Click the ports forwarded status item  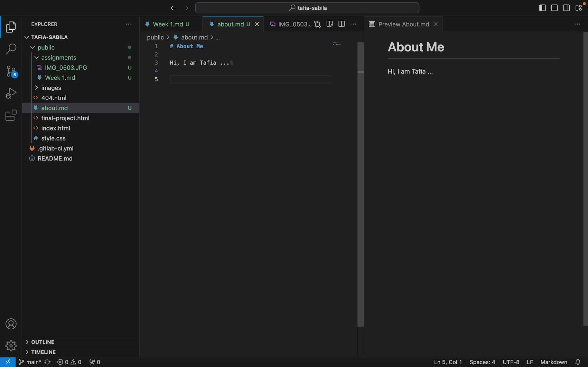click(95, 362)
